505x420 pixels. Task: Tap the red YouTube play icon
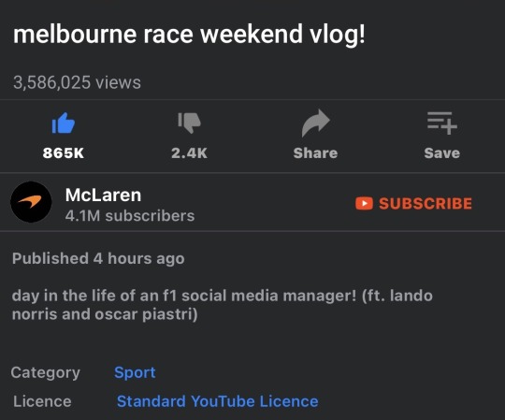[364, 204]
